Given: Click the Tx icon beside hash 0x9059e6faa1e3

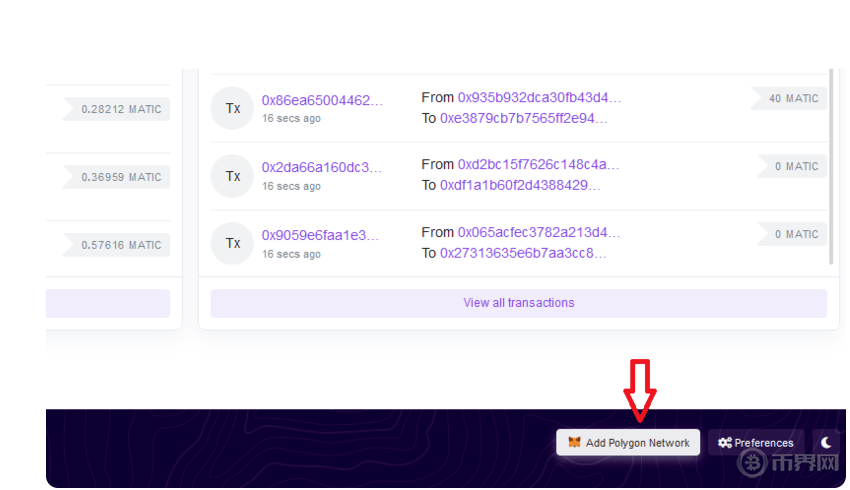Looking at the screenshot, I should click(232, 244).
